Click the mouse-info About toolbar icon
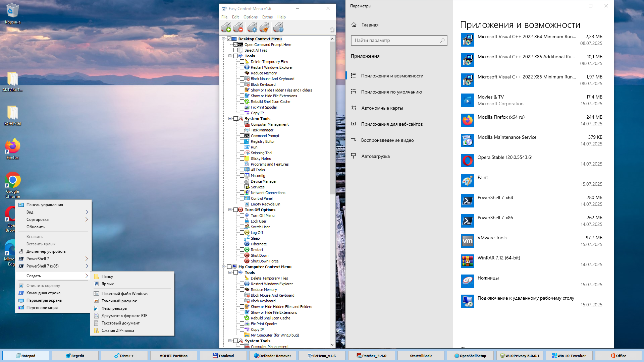The image size is (644, 362). click(278, 27)
